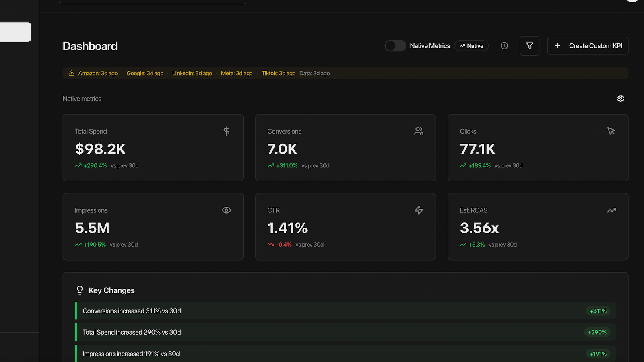Click the cursor icon on Clicks card
The image size is (644, 362).
(x=611, y=131)
